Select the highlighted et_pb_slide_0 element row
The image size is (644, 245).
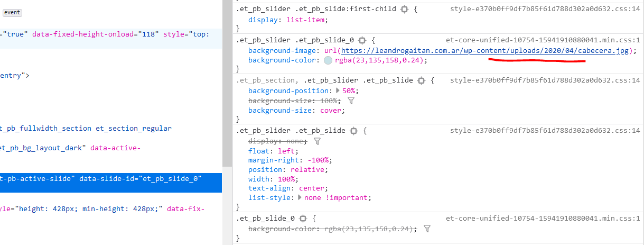(x=111, y=183)
